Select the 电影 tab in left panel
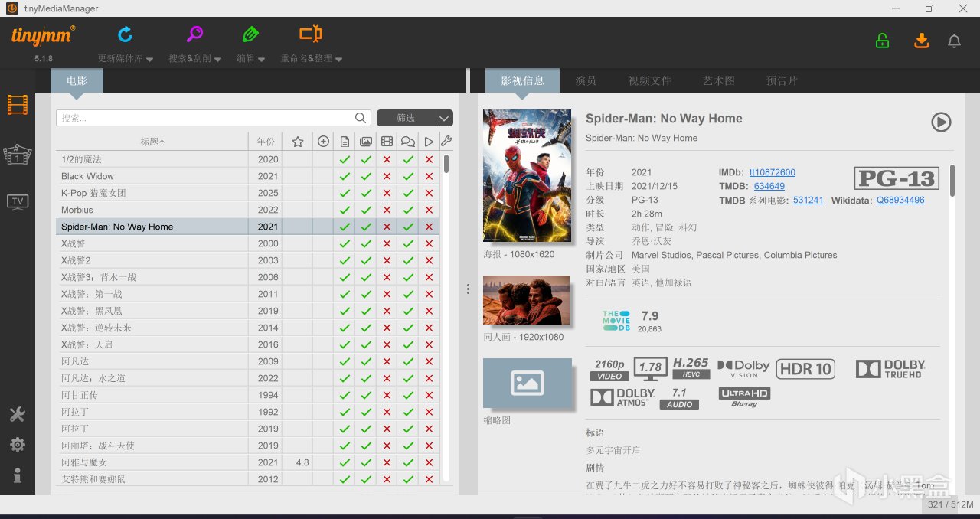Viewport: 980px width, 519px height. click(x=77, y=80)
